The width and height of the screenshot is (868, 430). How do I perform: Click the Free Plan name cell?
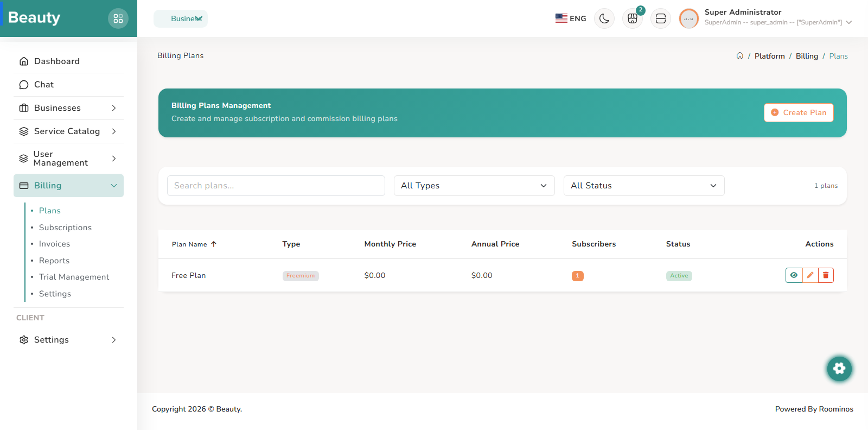click(x=189, y=275)
